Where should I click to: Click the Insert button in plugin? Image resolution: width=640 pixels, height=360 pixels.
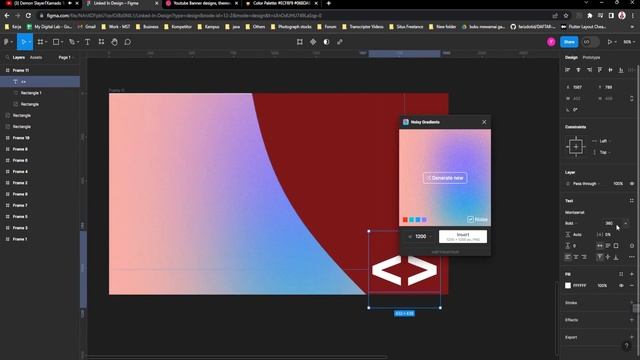[463, 237]
